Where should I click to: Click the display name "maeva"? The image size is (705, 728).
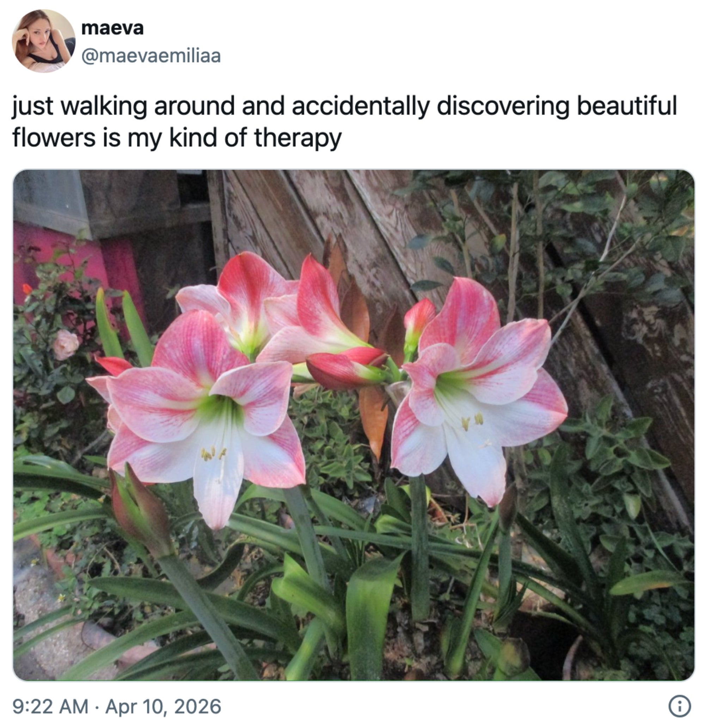[x=112, y=28]
